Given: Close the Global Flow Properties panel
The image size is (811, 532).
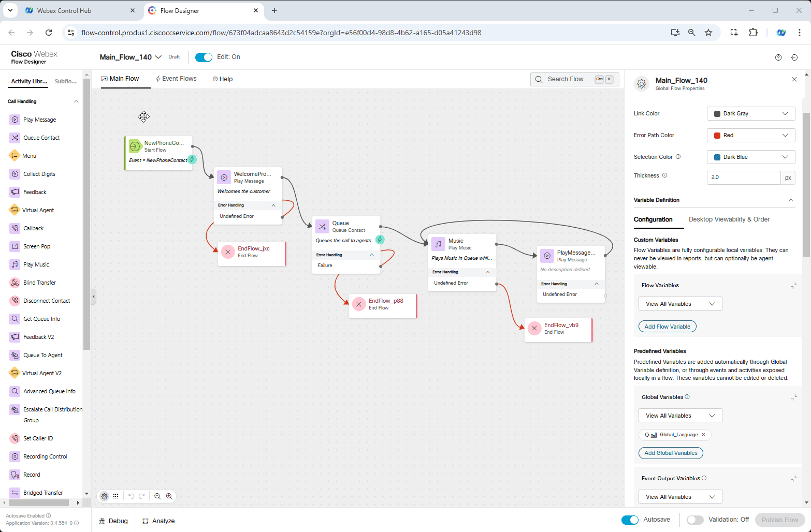Looking at the screenshot, I should (794, 79).
